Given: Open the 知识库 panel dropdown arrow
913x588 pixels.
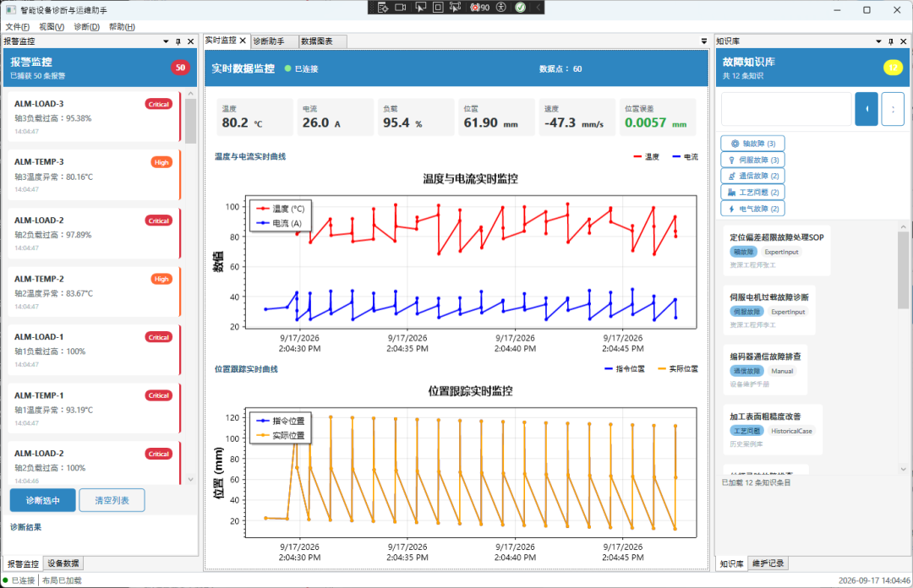Looking at the screenshot, I should coord(878,41).
